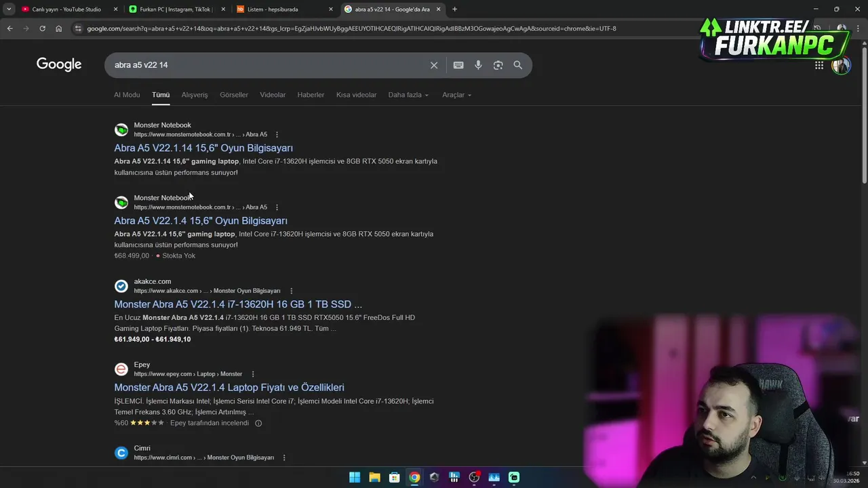This screenshot has height=488, width=868.
Task: Reload the page with the refresh icon
Action: (x=42, y=28)
